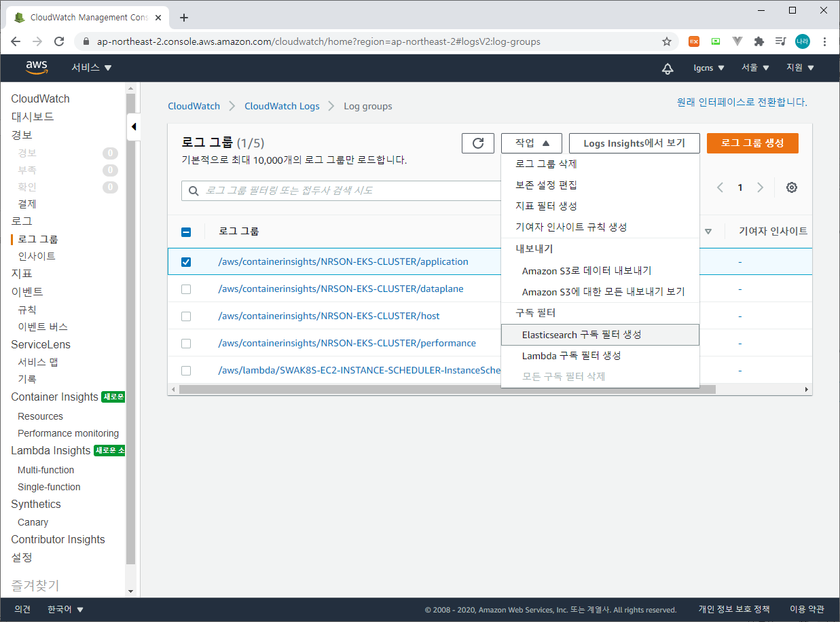
Task: Go to the previous page arrow
Action: (720, 187)
